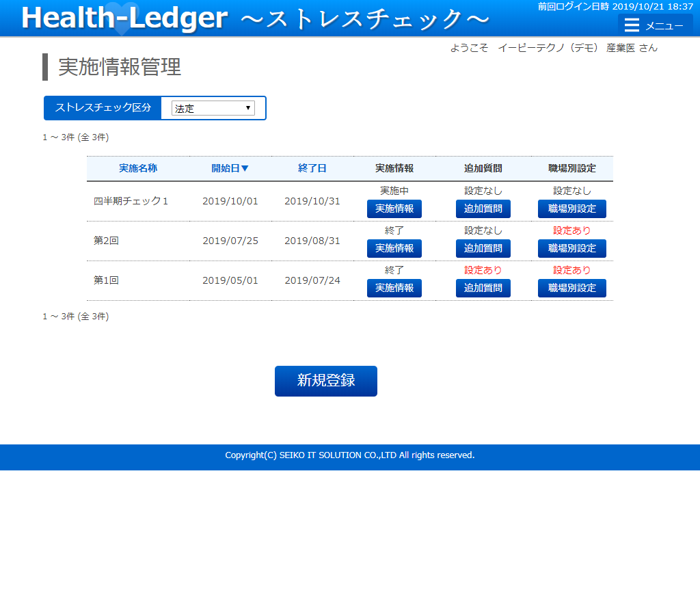
Task: Select the 第1回 row name
Action: [x=106, y=280]
